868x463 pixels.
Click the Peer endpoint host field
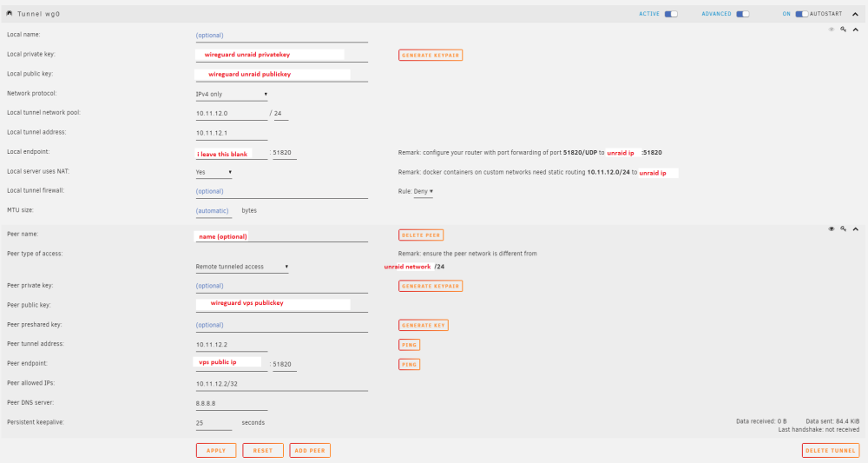232,363
